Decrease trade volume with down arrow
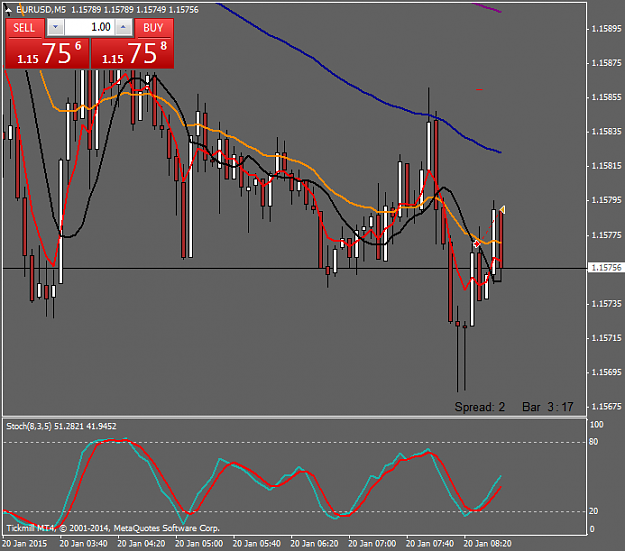The image size is (625, 551). pyautogui.click(x=55, y=28)
